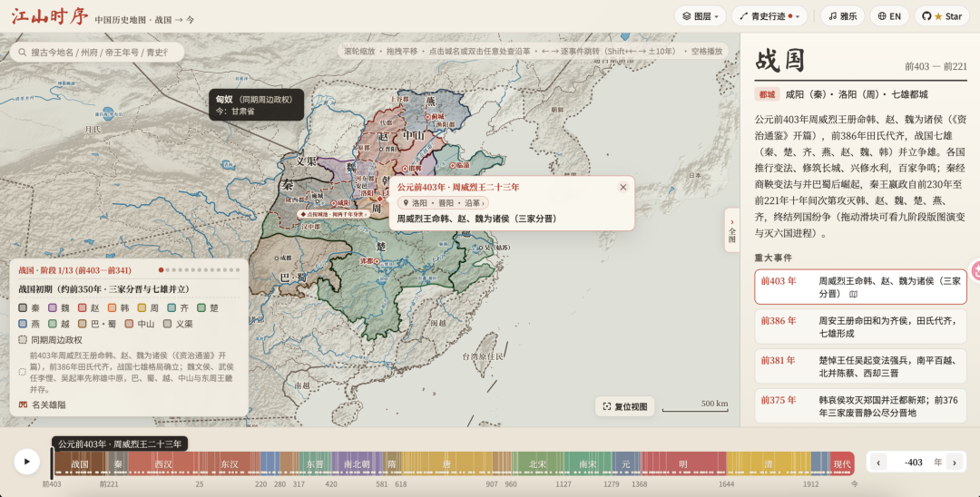This screenshot has width=980, height=497.
Task: Step to previous year with left arrow
Action: point(878,463)
